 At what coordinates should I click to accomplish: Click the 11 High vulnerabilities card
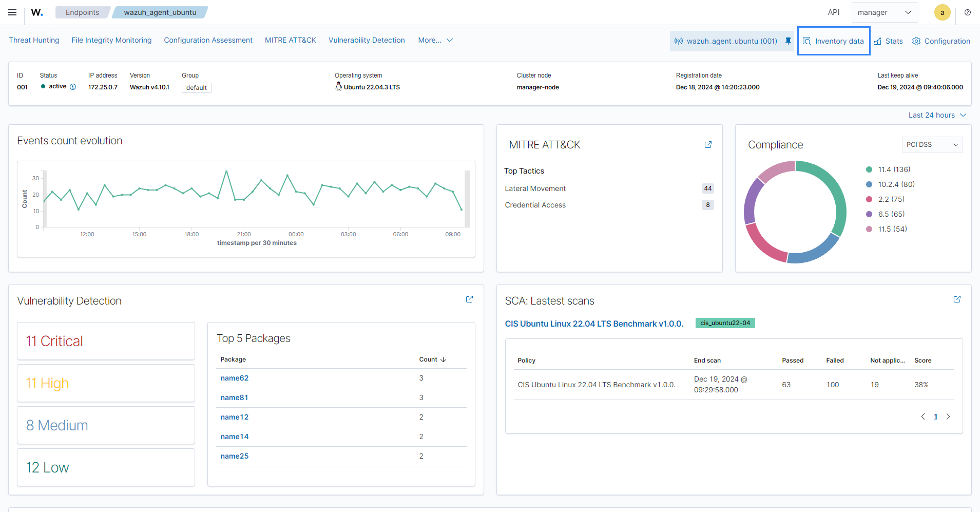point(106,383)
